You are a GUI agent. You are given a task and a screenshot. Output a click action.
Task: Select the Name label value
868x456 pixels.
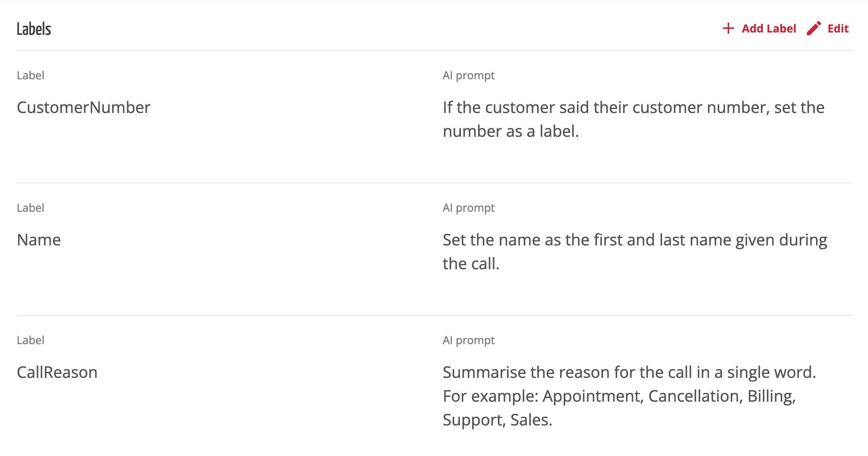[x=39, y=240]
